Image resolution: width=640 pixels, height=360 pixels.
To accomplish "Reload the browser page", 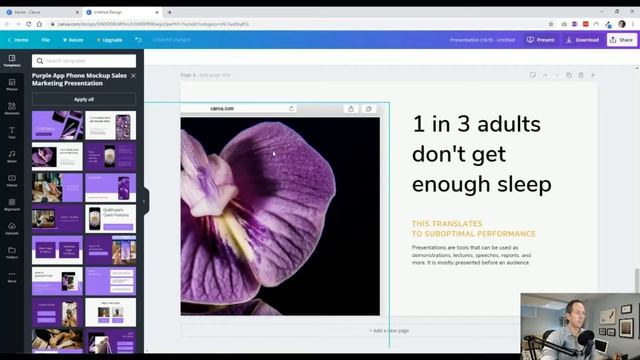I will click(x=29, y=24).
